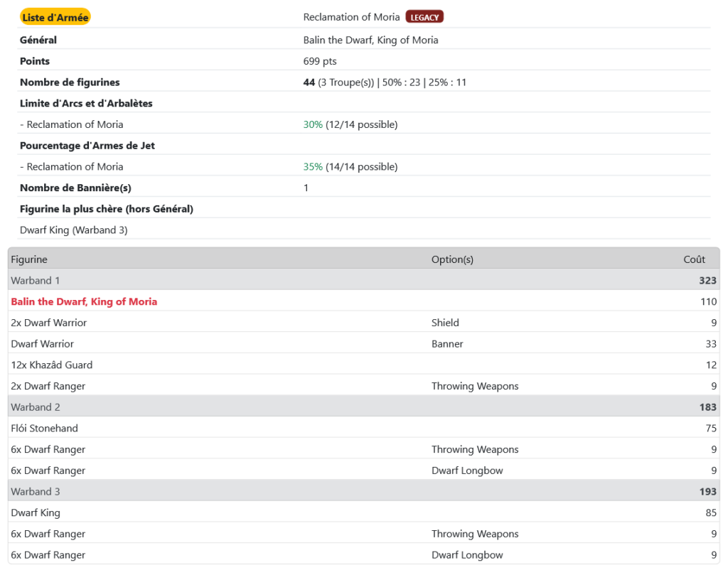This screenshot has width=728, height=575.
Task: Click the Figurine column header
Action: tap(29, 259)
